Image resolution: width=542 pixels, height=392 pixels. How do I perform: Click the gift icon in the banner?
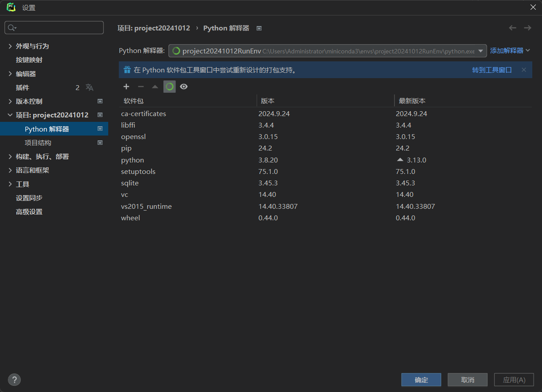pos(127,70)
